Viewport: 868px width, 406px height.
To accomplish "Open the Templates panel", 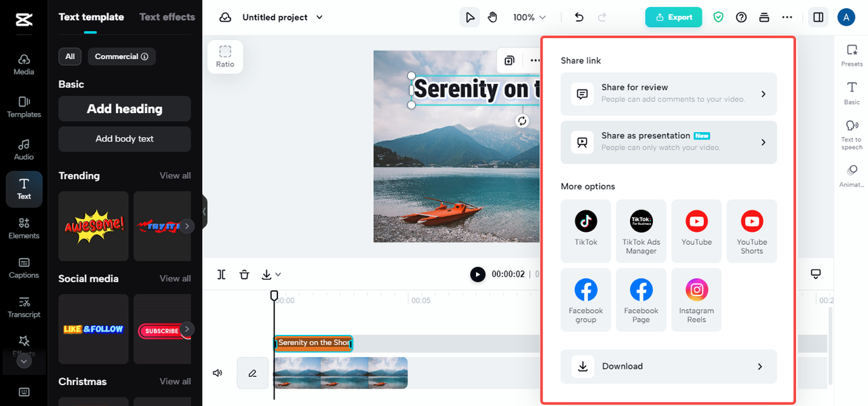I will [24, 107].
